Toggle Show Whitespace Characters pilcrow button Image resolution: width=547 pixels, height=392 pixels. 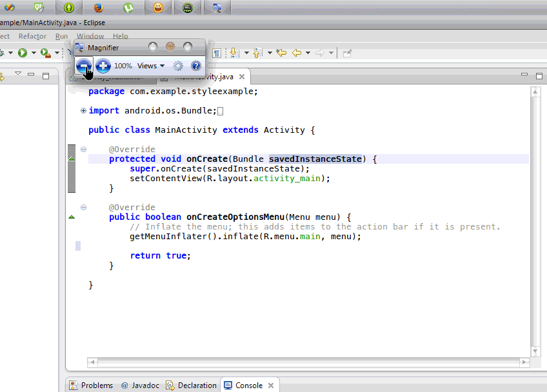(217, 53)
